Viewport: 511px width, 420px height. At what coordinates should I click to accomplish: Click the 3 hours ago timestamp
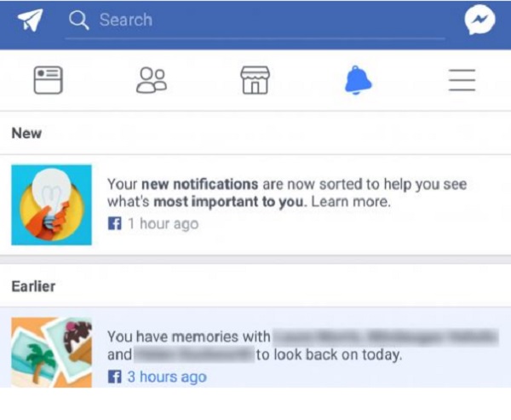(x=167, y=377)
